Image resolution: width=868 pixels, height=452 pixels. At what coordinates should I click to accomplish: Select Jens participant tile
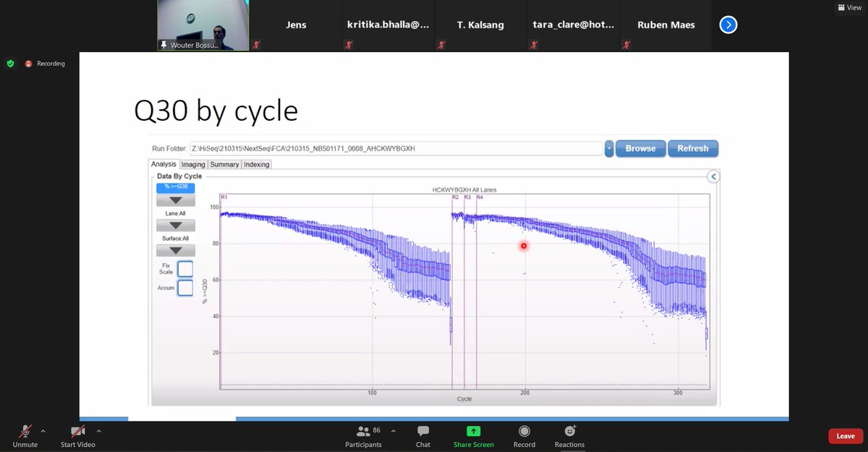[x=297, y=25]
